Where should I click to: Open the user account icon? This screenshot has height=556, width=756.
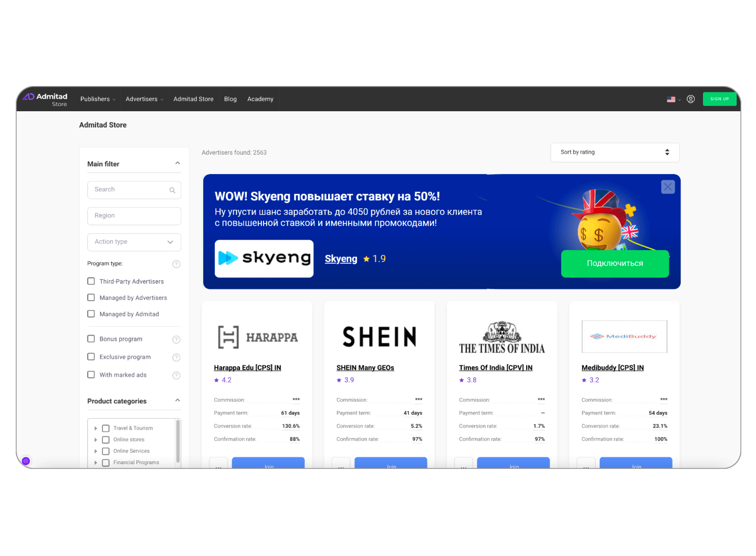(x=691, y=99)
